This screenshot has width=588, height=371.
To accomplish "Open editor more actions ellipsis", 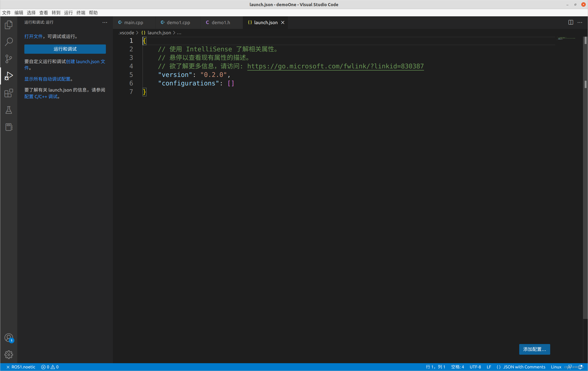I will pyautogui.click(x=580, y=22).
